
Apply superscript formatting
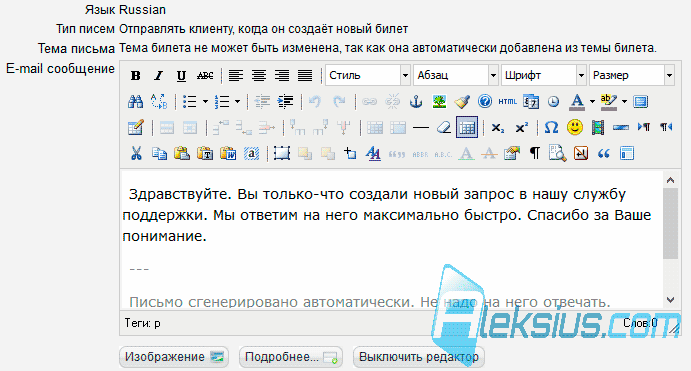pyautogui.click(x=521, y=128)
